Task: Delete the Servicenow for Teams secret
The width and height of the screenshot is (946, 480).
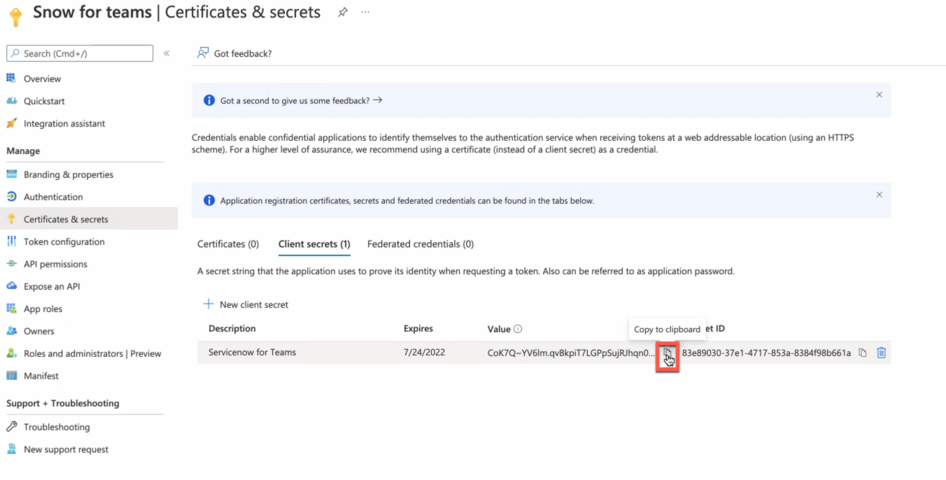Action: click(881, 353)
